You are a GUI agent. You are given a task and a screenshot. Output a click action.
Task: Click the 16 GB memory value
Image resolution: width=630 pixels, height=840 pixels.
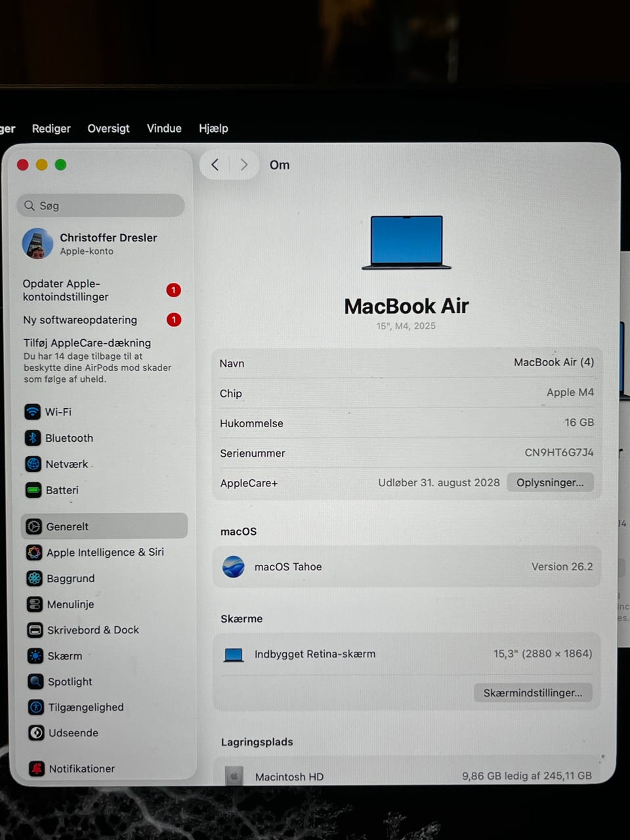pos(579,423)
